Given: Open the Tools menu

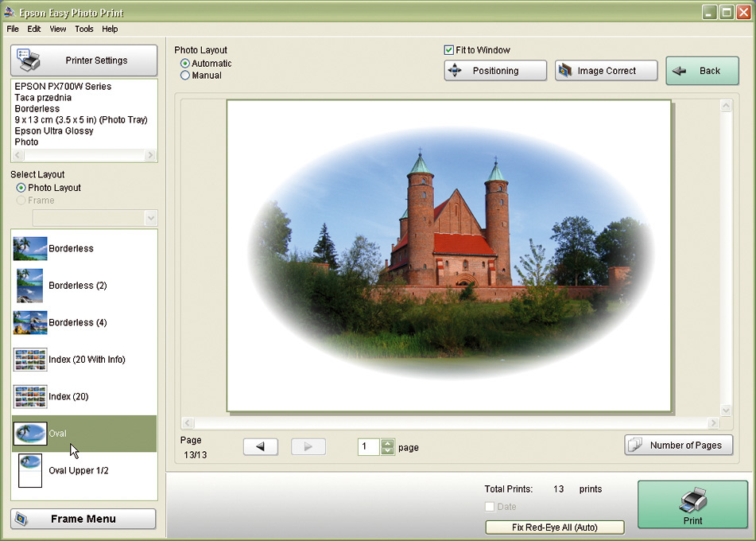Looking at the screenshot, I should pyautogui.click(x=84, y=29).
